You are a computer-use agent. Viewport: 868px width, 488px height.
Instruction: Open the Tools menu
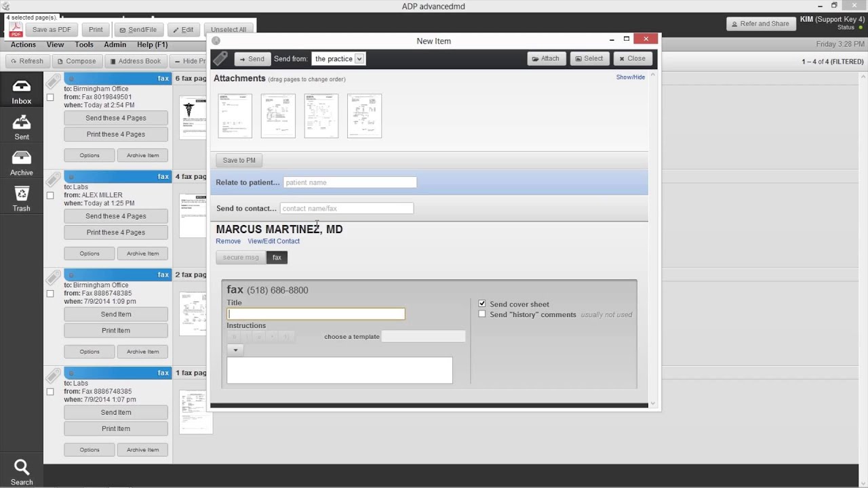84,45
